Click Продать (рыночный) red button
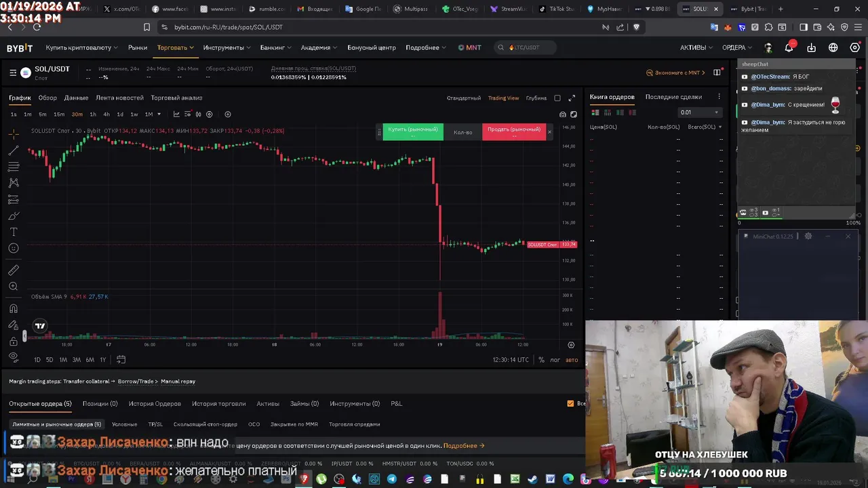 click(x=514, y=132)
